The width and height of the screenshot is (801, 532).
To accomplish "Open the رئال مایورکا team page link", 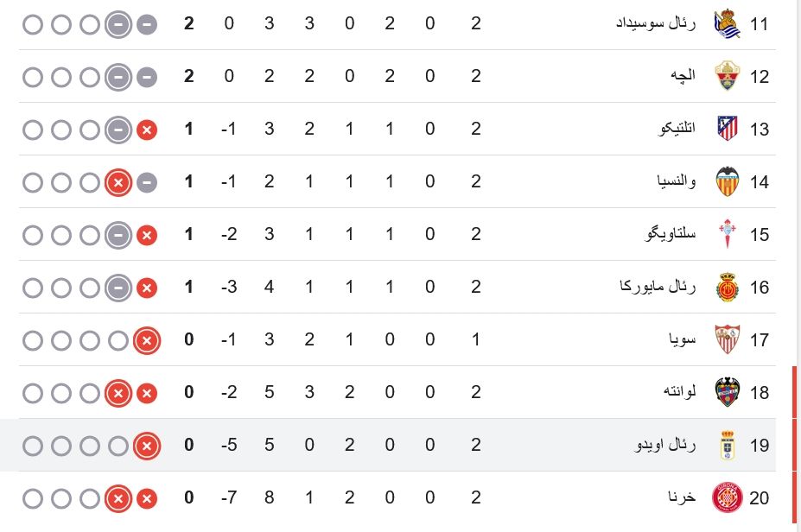I will (658, 287).
